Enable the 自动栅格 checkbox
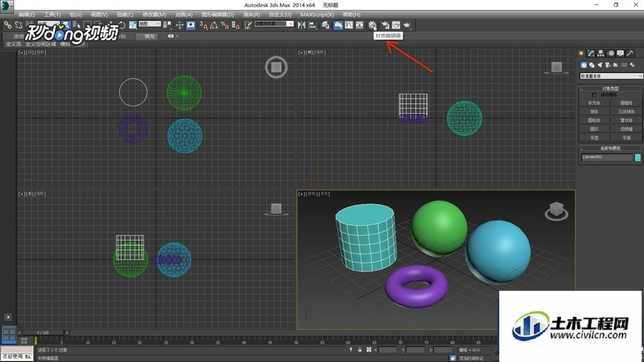 594,95
